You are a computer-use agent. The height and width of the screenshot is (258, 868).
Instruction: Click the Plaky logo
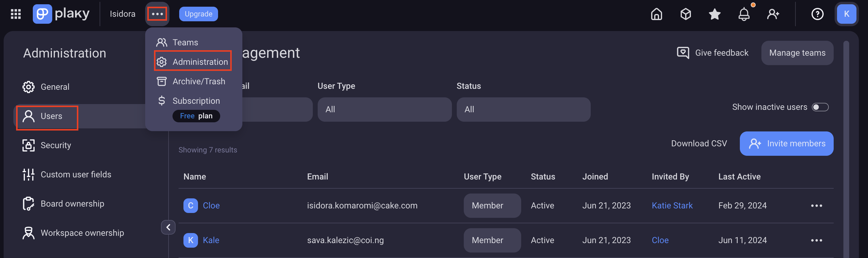[x=61, y=14]
